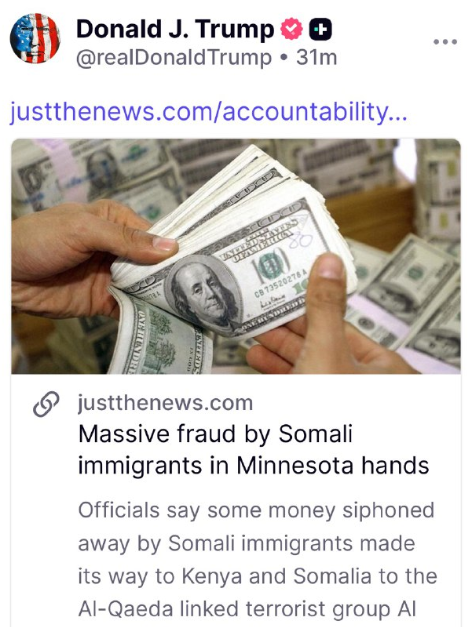Click the chain link icon in card

click(x=46, y=404)
